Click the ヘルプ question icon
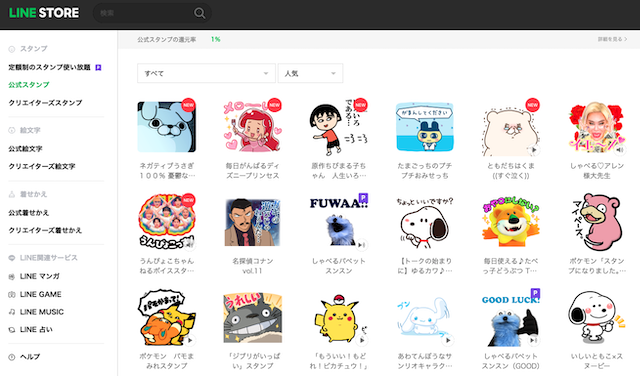640x376 pixels. point(12,357)
